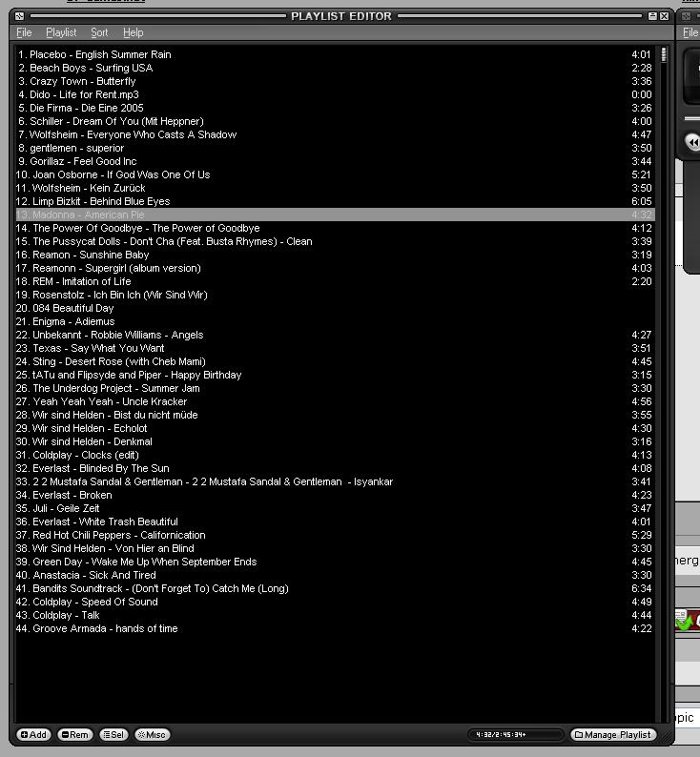700x757 pixels.
Task: Select Rosenstolz - Ich Bin Ich
Action: (335, 295)
